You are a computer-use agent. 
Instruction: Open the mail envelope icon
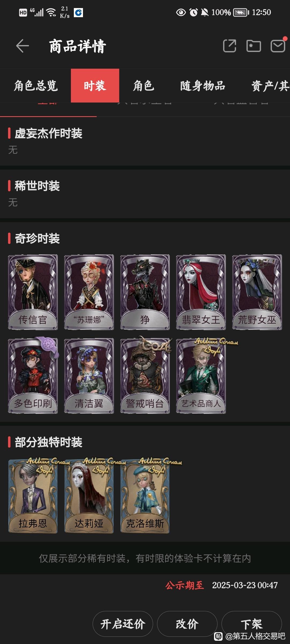(x=278, y=46)
